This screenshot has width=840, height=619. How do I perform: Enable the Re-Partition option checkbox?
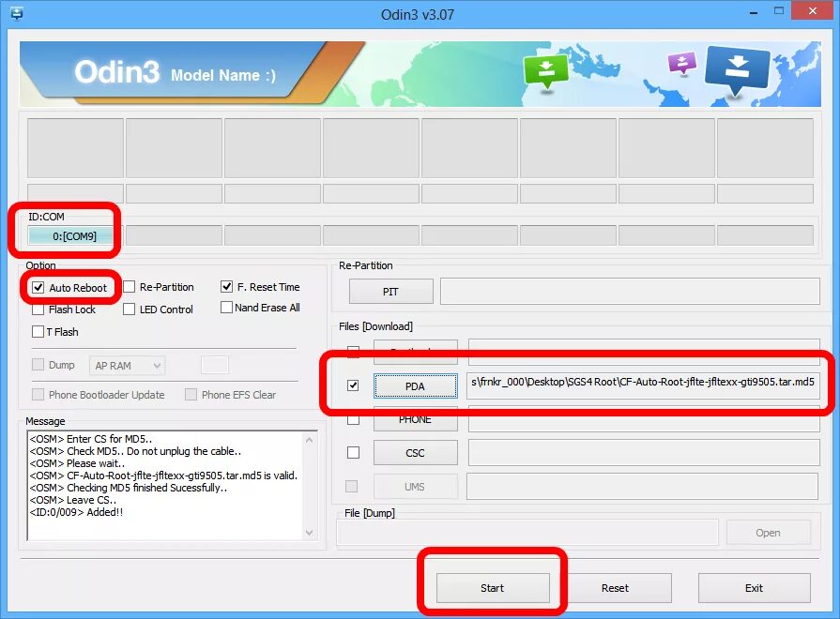coord(130,287)
